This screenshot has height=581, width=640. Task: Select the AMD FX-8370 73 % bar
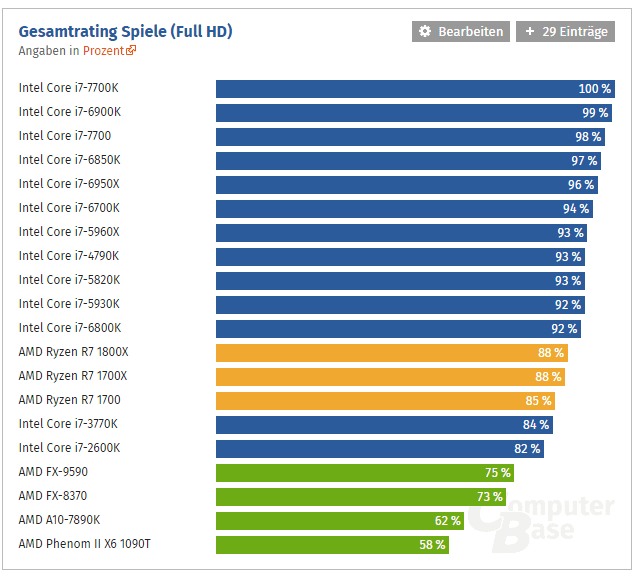tap(361, 497)
